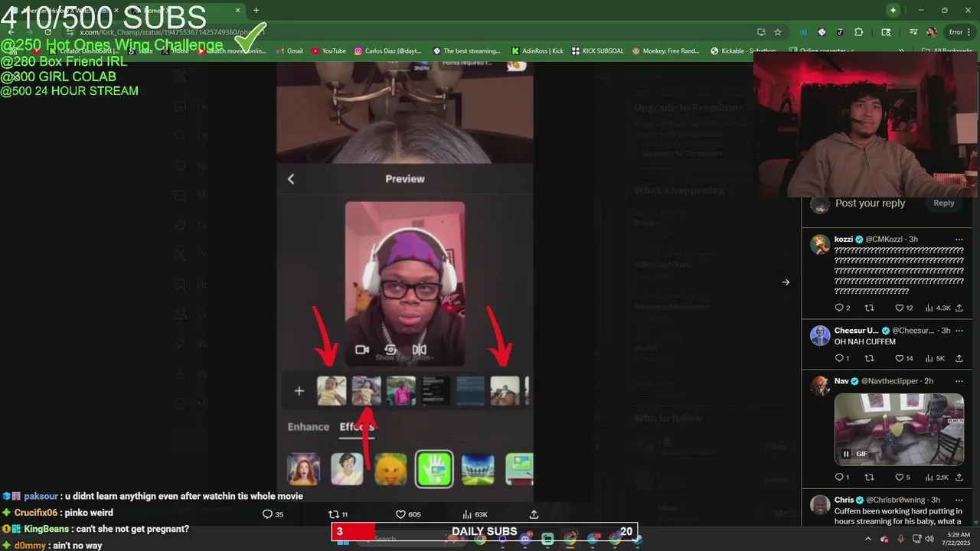Repost the main post showing 11 reposts
980x551 pixels.
pyautogui.click(x=338, y=514)
